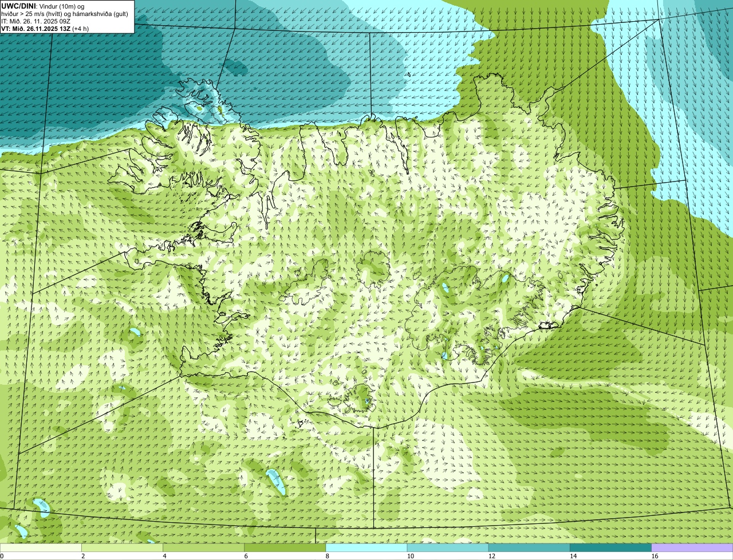Click the light cyan 8–10 m/s legend swatch
This screenshot has height=560, width=733.
[366, 547]
